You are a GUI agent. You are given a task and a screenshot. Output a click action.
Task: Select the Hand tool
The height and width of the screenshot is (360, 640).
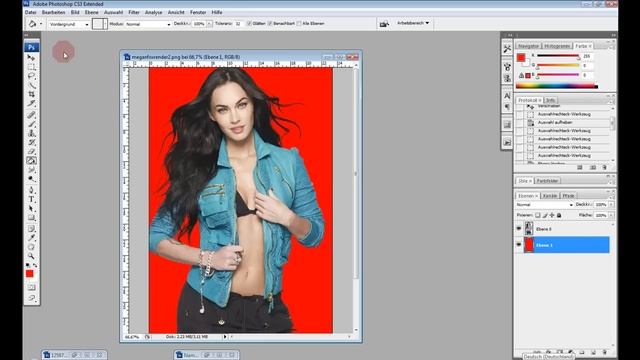(31, 247)
